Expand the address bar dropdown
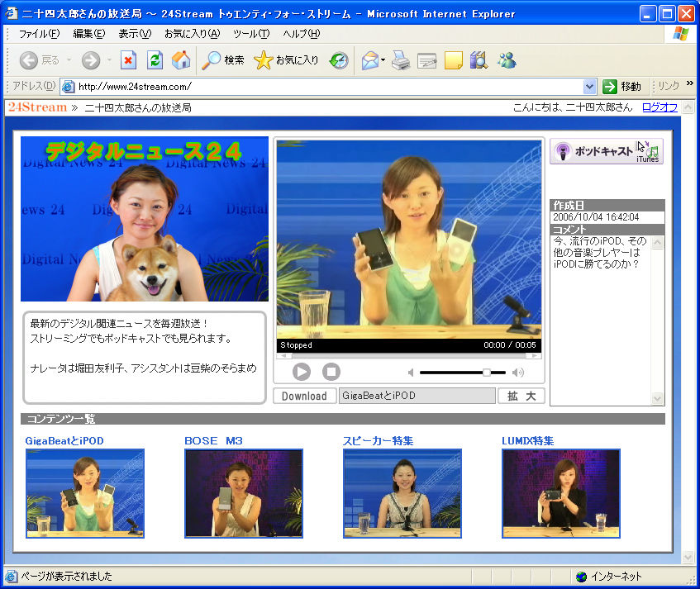 pos(589,87)
